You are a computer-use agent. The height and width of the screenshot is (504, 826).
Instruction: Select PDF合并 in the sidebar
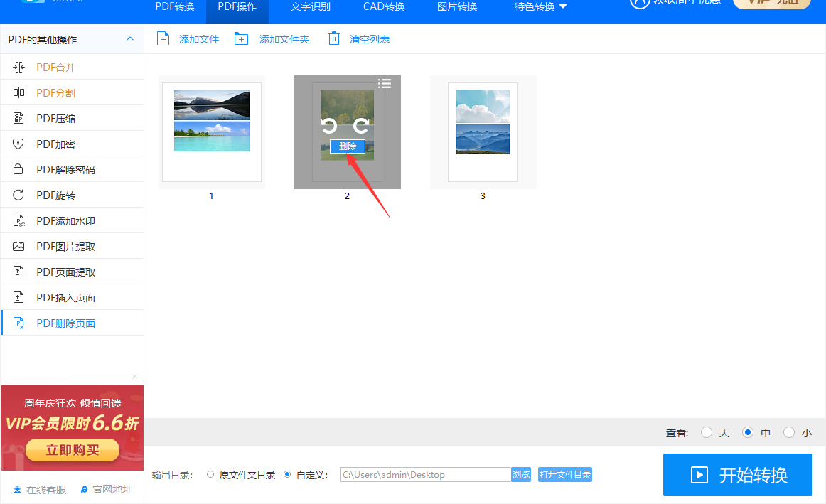(x=73, y=67)
